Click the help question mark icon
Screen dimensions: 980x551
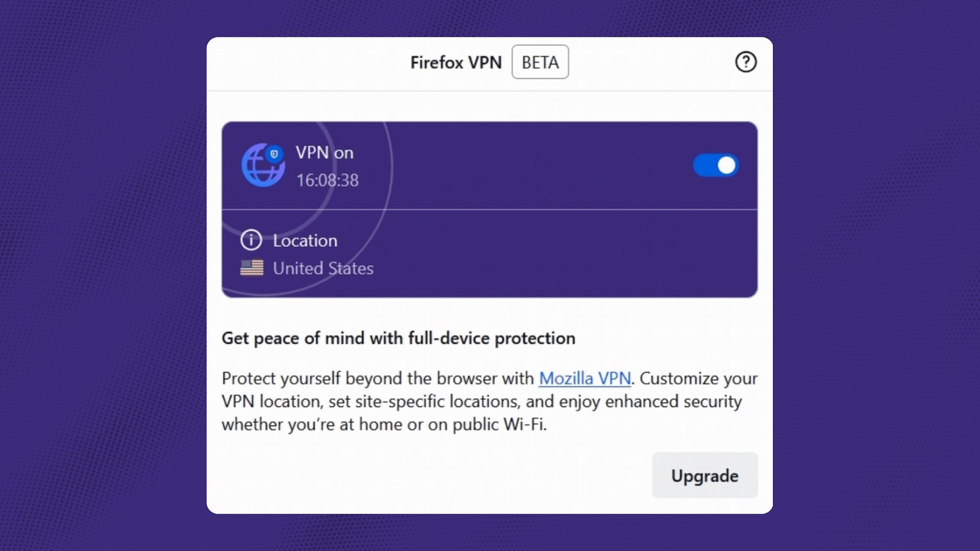(x=746, y=62)
